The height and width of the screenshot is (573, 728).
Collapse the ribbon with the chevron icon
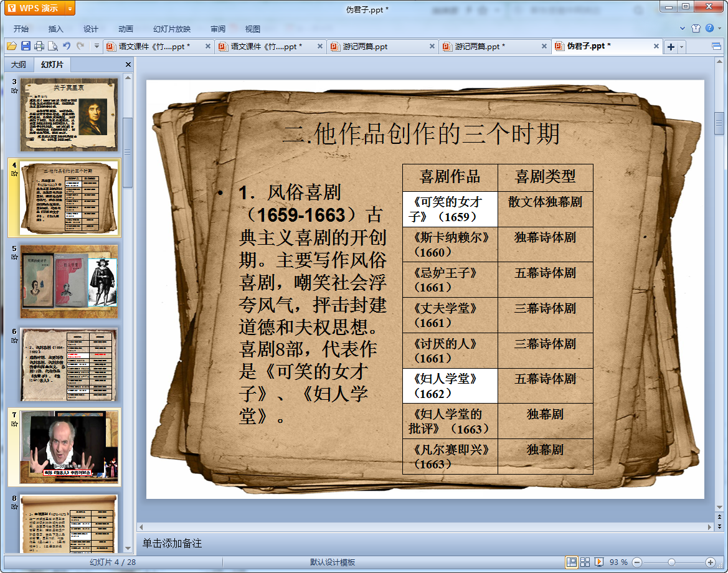pos(683,28)
